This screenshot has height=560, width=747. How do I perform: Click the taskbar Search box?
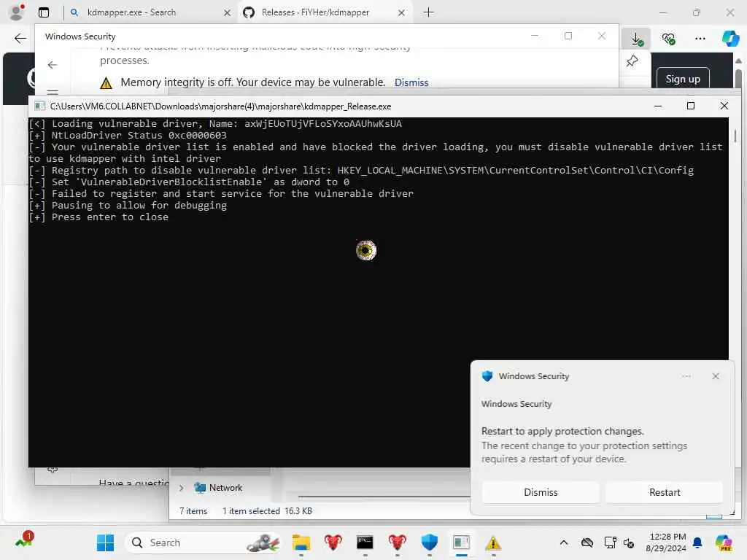pyautogui.click(x=204, y=542)
